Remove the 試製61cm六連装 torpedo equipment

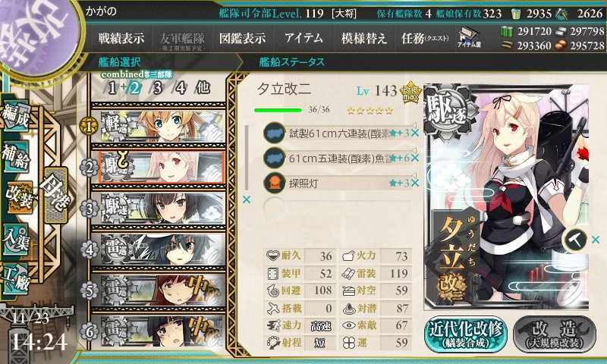coord(415,133)
